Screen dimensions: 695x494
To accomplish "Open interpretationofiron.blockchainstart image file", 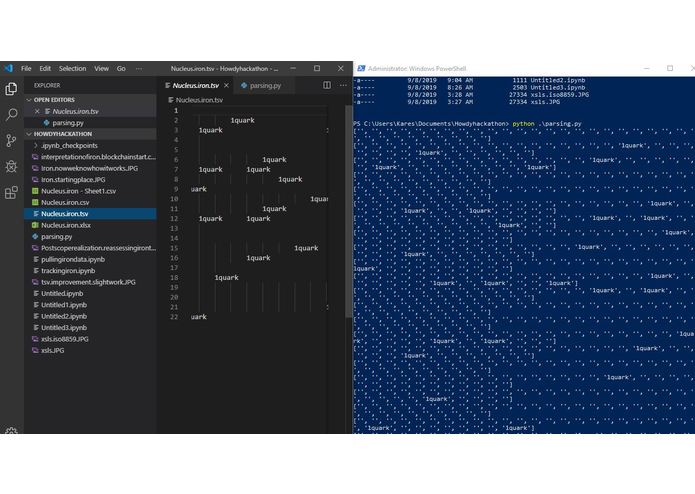I will point(90,157).
